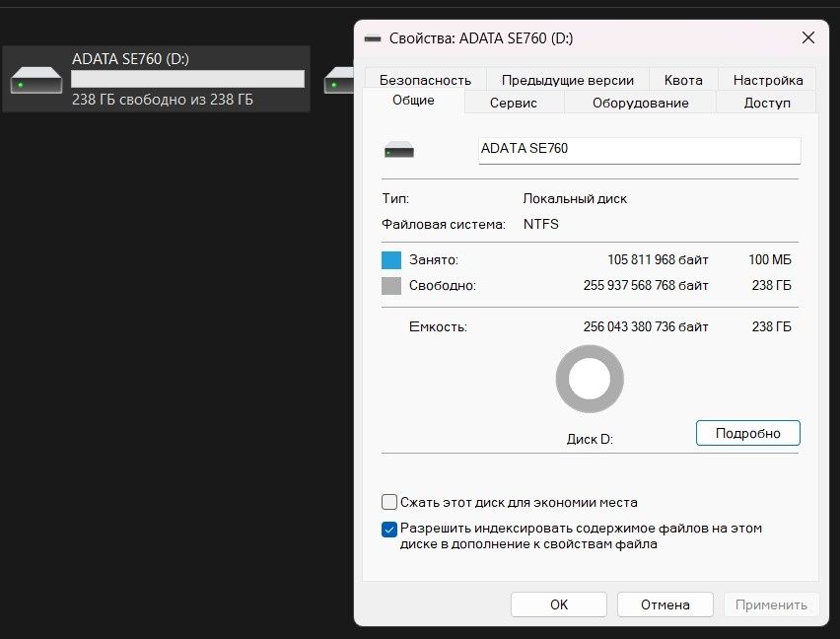The width and height of the screenshot is (840, 639).
Task: Click the Подробно button
Action: (x=748, y=433)
